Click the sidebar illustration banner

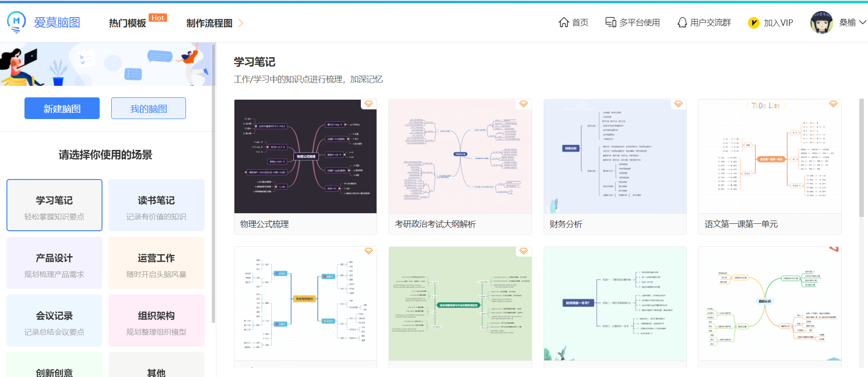pos(106,64)
